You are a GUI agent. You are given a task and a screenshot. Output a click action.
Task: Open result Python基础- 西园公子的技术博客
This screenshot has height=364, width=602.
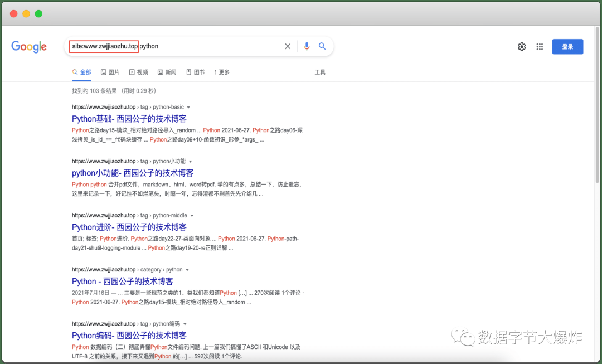[x=129, y=119]
